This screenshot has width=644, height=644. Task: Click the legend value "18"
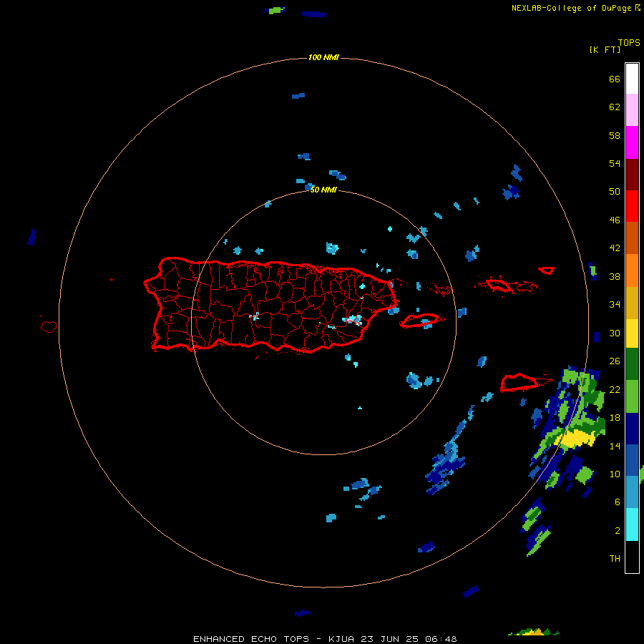(615, 418)
